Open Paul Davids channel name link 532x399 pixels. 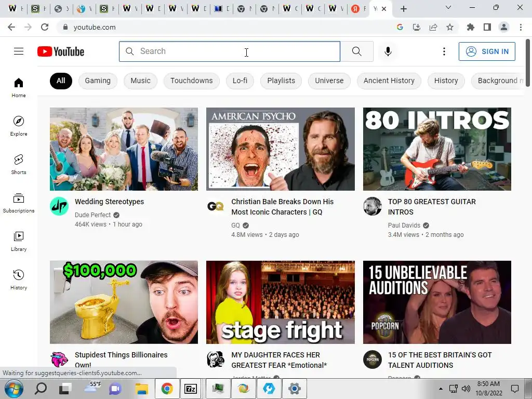(404, 225)
